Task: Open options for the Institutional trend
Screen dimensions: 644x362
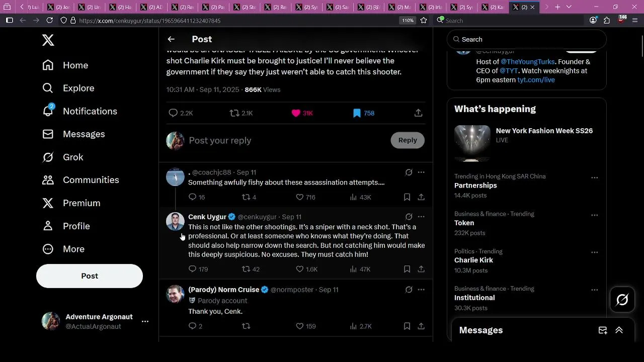Action: coord(594,290)
